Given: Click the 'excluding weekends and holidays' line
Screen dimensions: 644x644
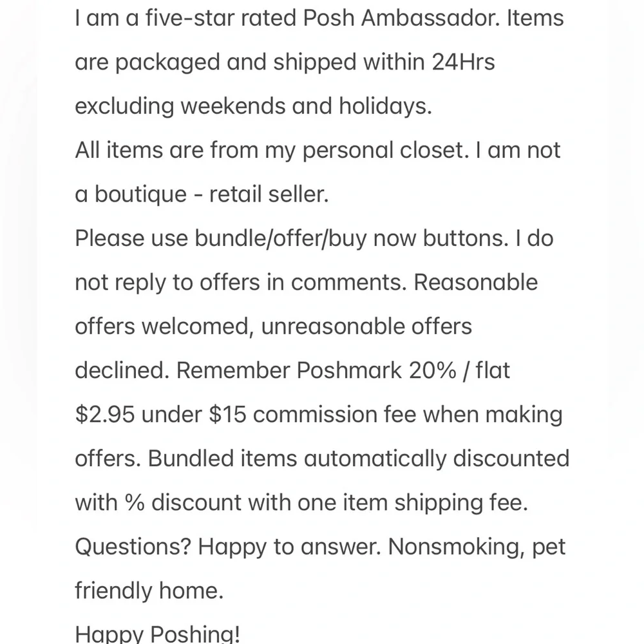Looking at the screenshot, I should pyautogui.click(x=253, y=106).
